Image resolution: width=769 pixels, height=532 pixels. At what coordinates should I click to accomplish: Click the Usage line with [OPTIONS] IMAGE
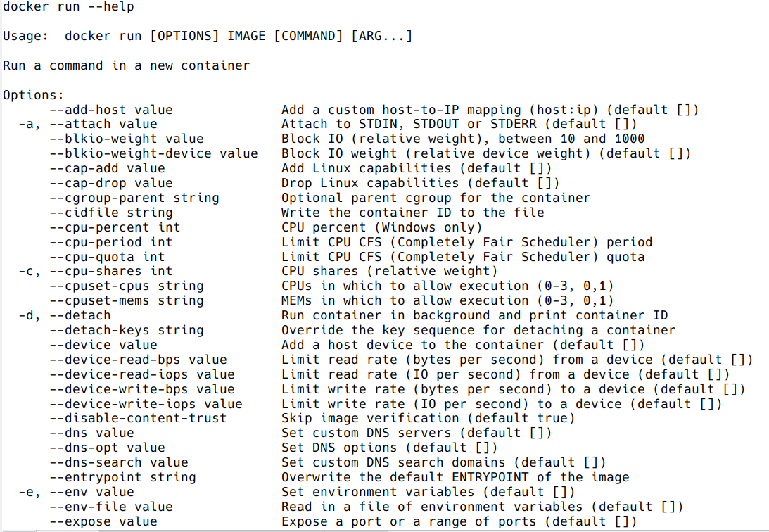(208, 37)
